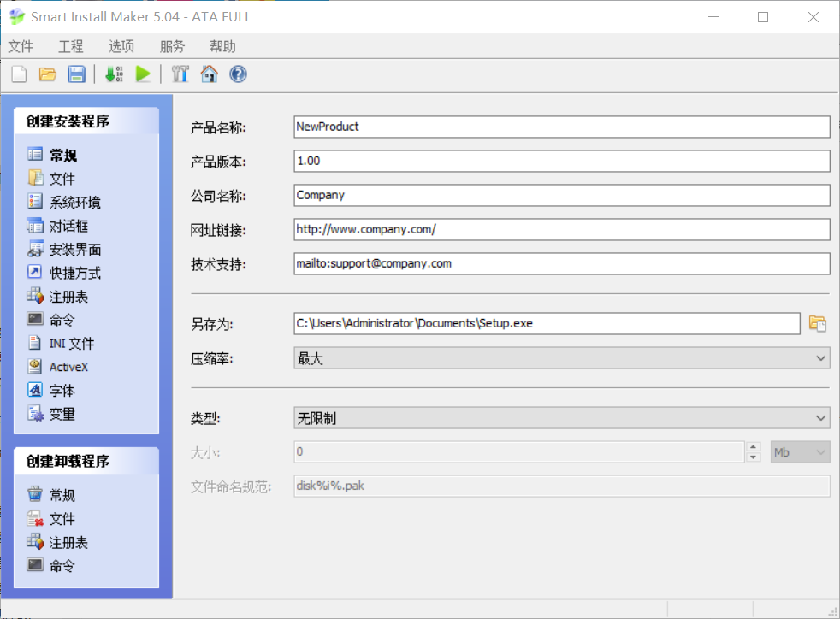The width and height of the screenshot is (840, 619).
Task: Open the 工程 menu
Action: [x=71, y=46]
